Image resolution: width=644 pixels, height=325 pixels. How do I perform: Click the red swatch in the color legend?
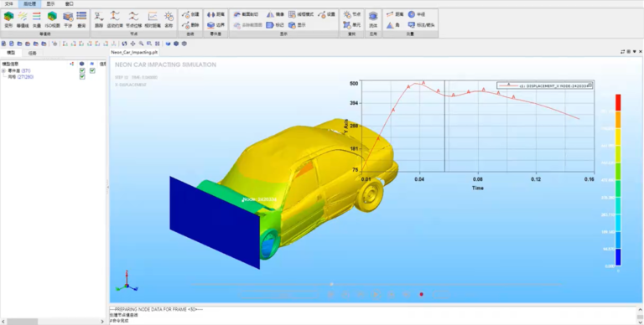pos(618,102)
